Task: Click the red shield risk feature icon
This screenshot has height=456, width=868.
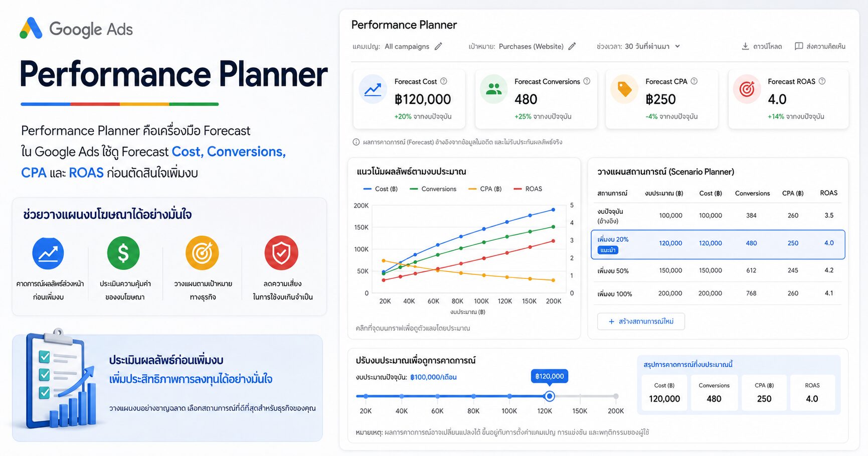Action: [281, 253]
